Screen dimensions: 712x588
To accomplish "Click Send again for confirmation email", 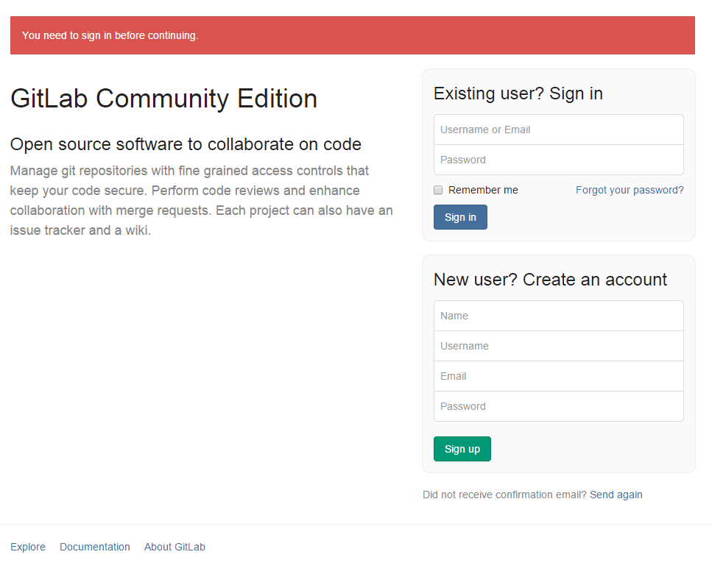I will 616,495.
